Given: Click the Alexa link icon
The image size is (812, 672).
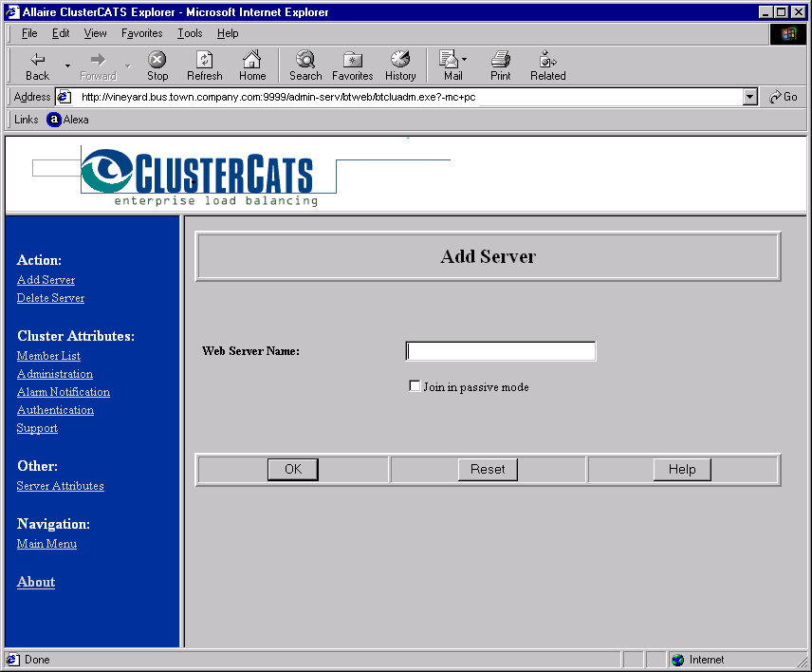Looking at the screenshot, I should pos(54,120).
